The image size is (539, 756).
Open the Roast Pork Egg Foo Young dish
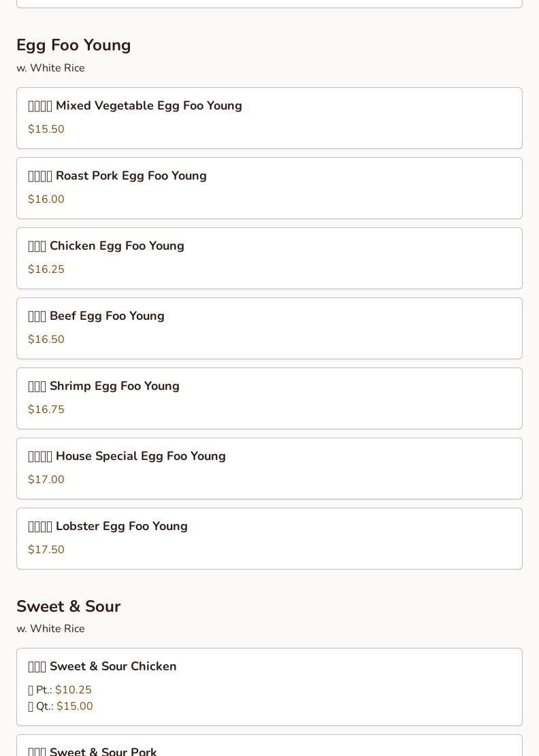pyautogui.click(x=131, y=176)
